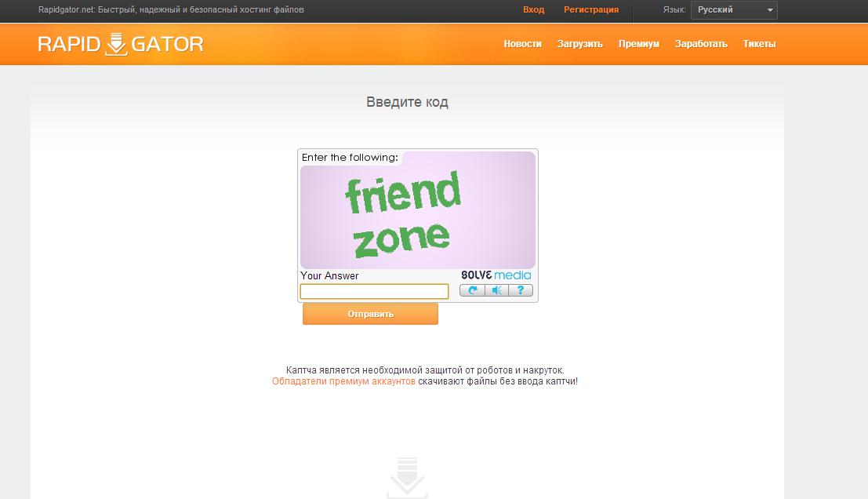Screen dimensions: 868x499
Task: Click the Введите код heading
Action: tap(408, 102)
